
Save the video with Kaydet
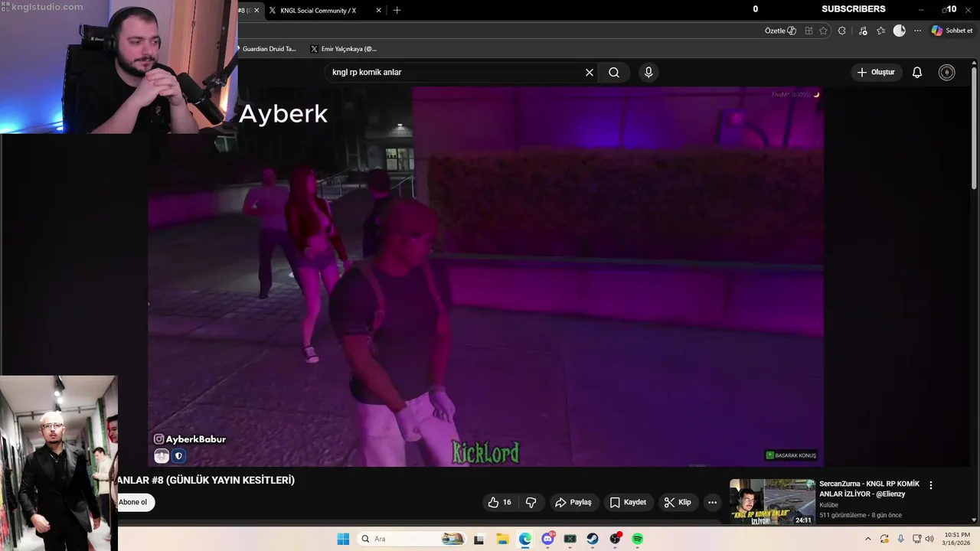tap(628, 503)
